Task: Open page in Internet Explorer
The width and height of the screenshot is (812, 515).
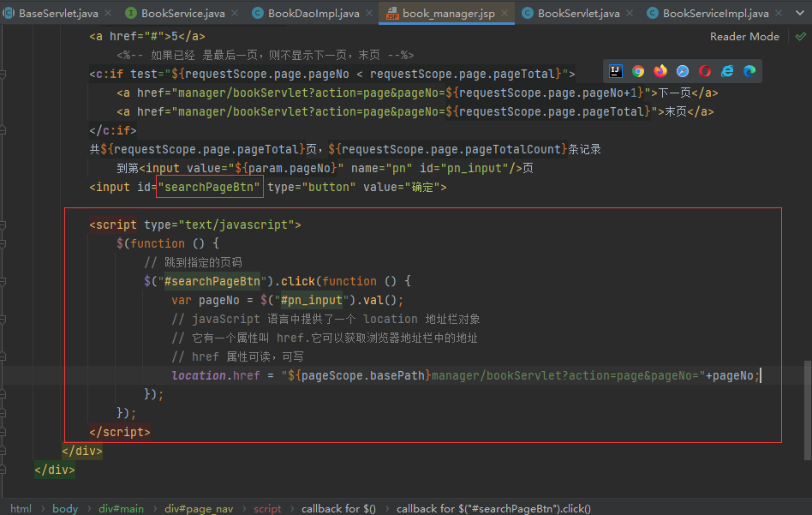Action: (727, 71)
